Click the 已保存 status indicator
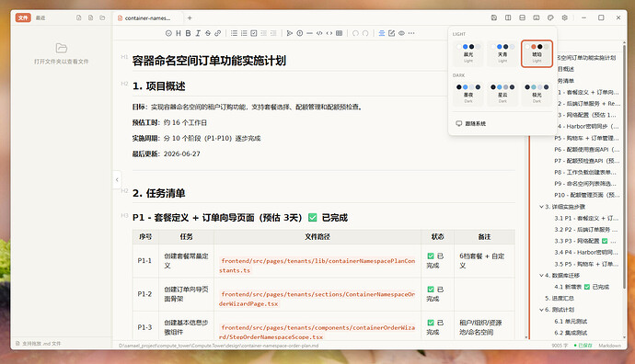 [583, 346]
